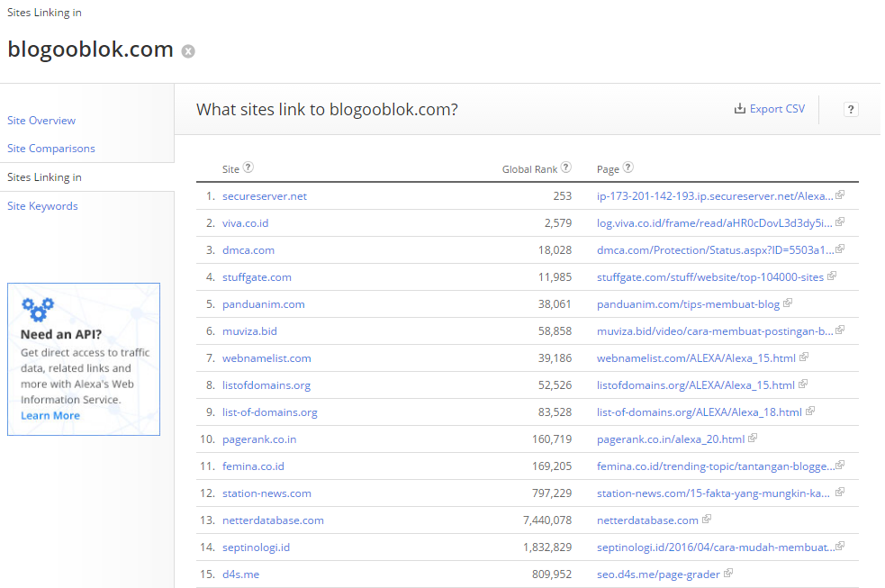The height and width of the screenshot is (588, 885).
Task: Open the dmca.com Protection Status page link
Action: pos(714,249)
